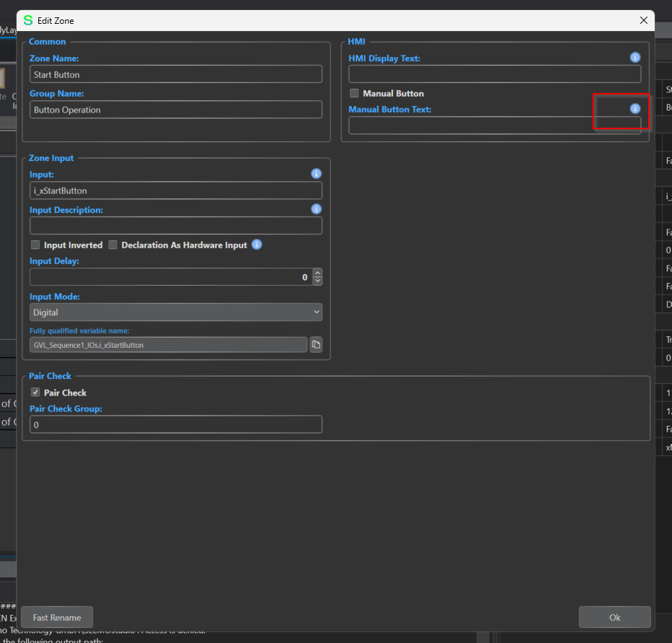Click info icon for Input Description

(316, 209)
